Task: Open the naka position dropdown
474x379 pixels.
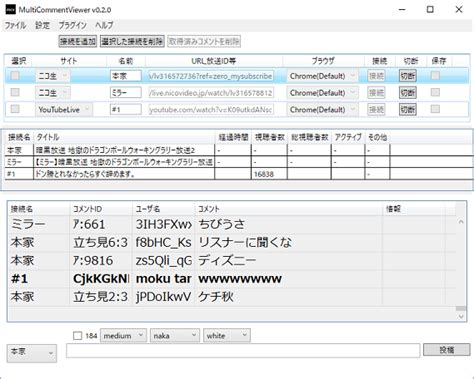Action: pyautogui.click(x=175, y=335)
